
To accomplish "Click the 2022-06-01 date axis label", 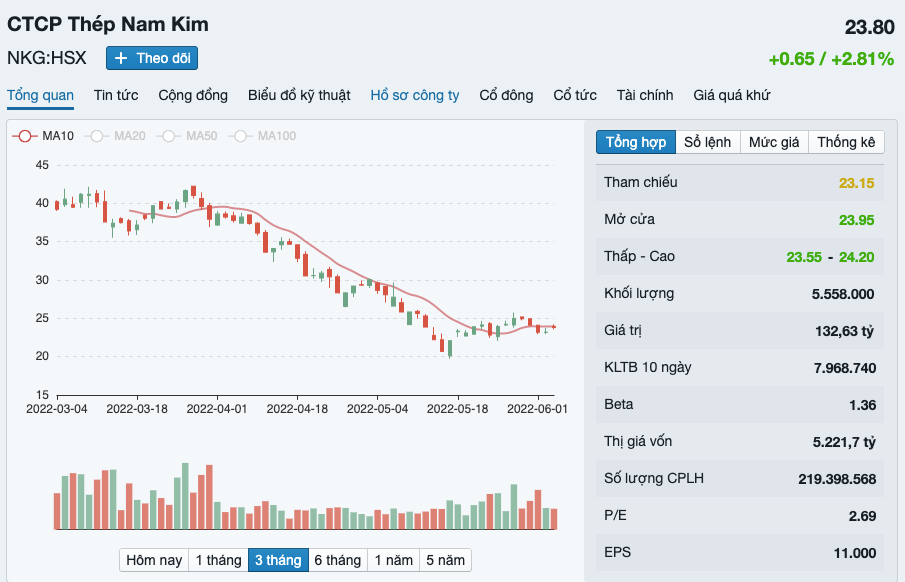I will click(x=537, y=409).
